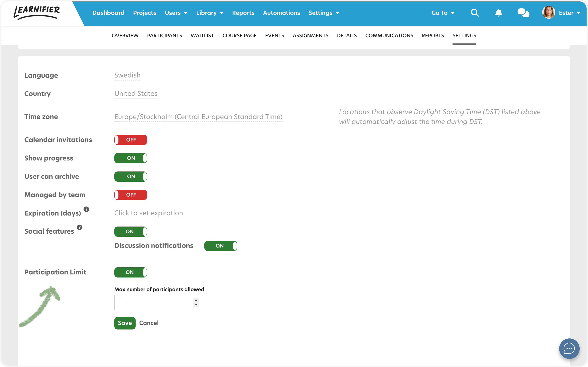
Task: Turn on Calendar invitations toggle
Action: coord(131,140)
